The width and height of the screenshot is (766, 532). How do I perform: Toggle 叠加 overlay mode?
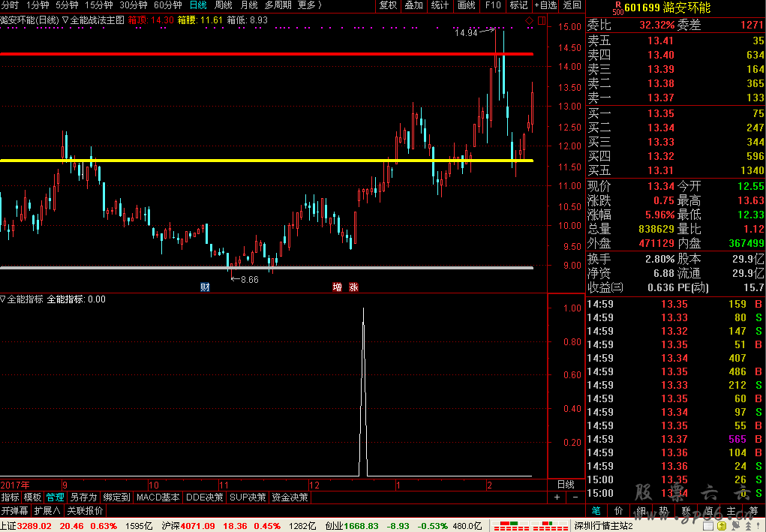click(413, 5)
